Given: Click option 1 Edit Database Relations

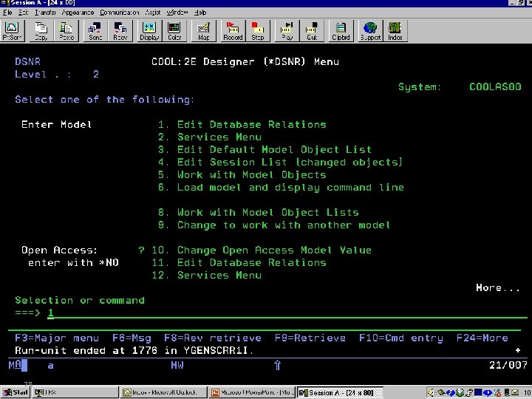Looking at the screenshot, I should coord(242,125).
